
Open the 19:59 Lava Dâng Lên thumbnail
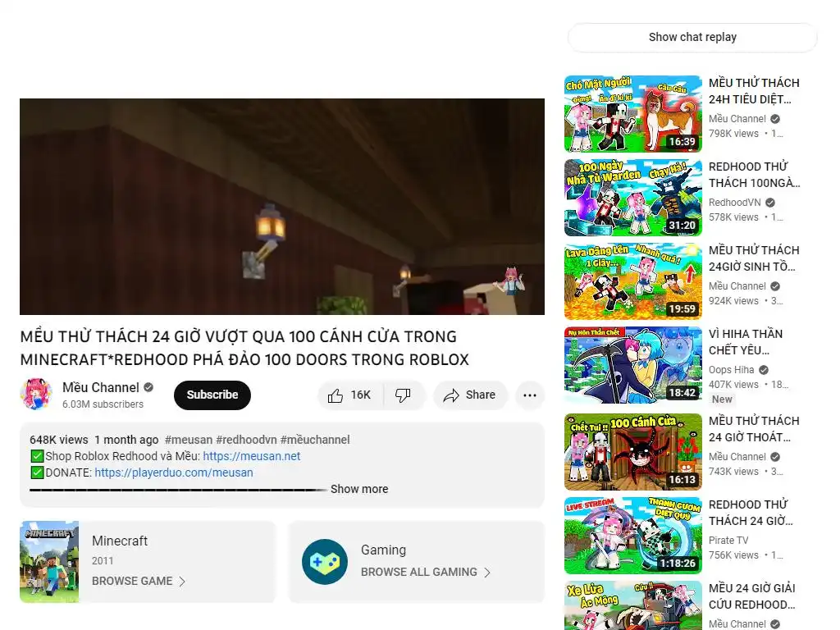(633, 281)
